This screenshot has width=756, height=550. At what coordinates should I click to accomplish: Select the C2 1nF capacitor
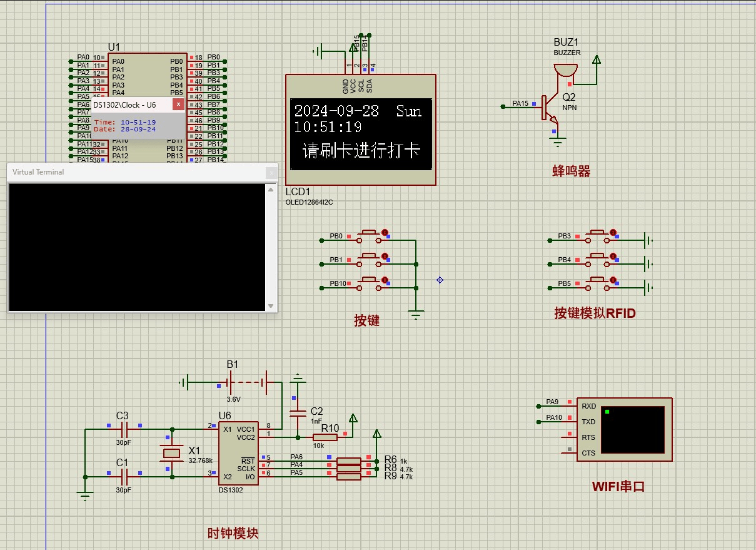coord(299,412)
